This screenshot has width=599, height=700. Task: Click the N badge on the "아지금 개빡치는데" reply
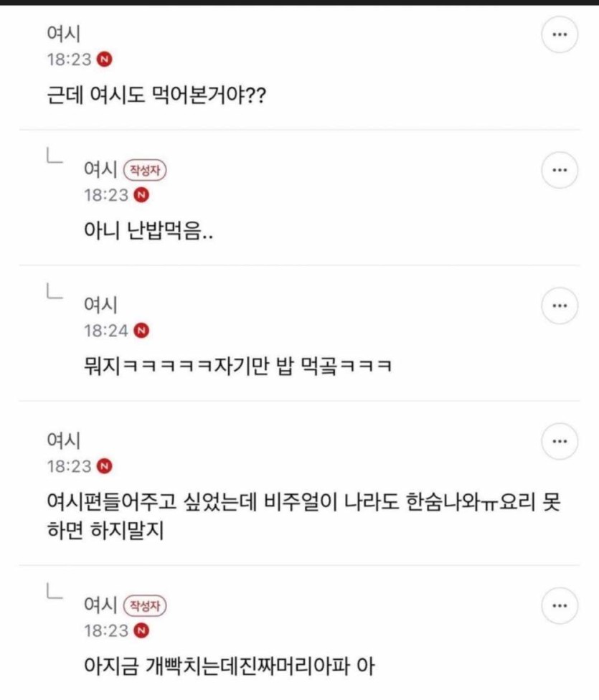pos(141,631)
